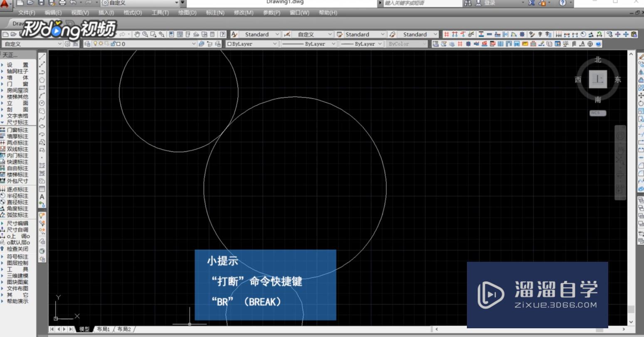Select the Table draw tool
The width and height of the screenshot is (644, 337).
point(42,189)
